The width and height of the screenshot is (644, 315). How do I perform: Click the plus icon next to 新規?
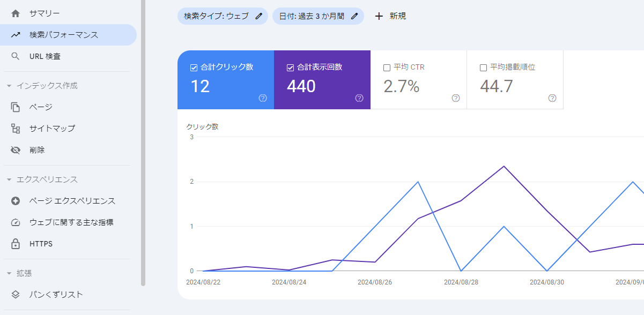[379, 16]
